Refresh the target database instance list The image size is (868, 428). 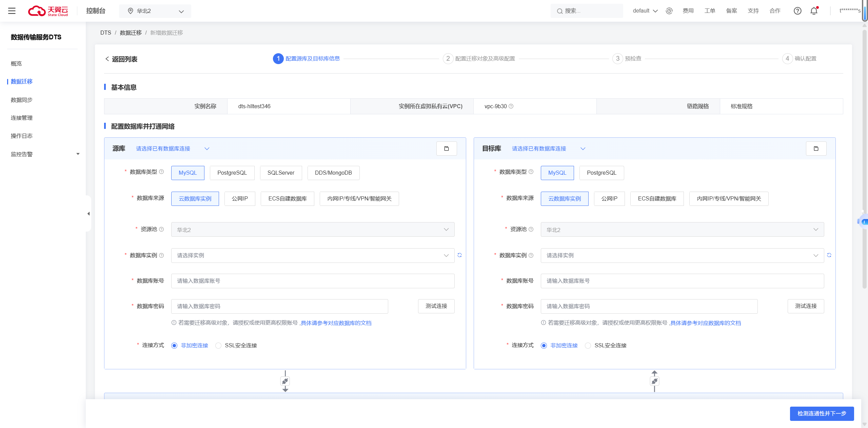click(x=829, y=255)
